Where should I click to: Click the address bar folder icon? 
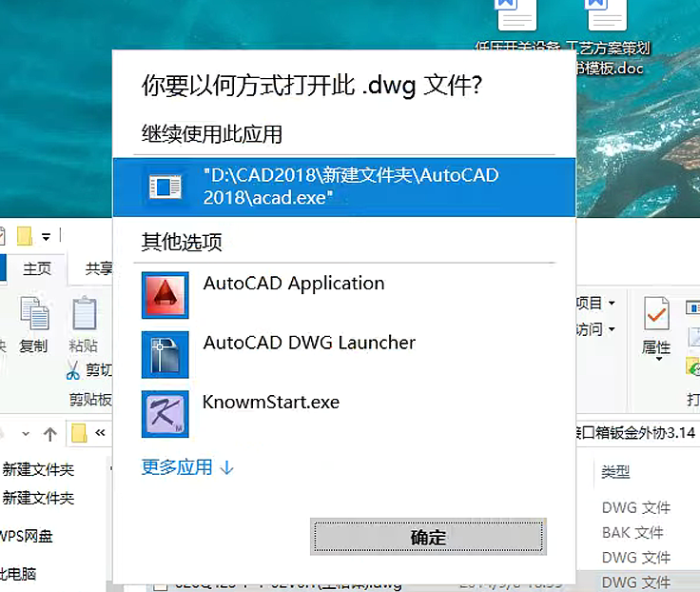tap(79, 433)
